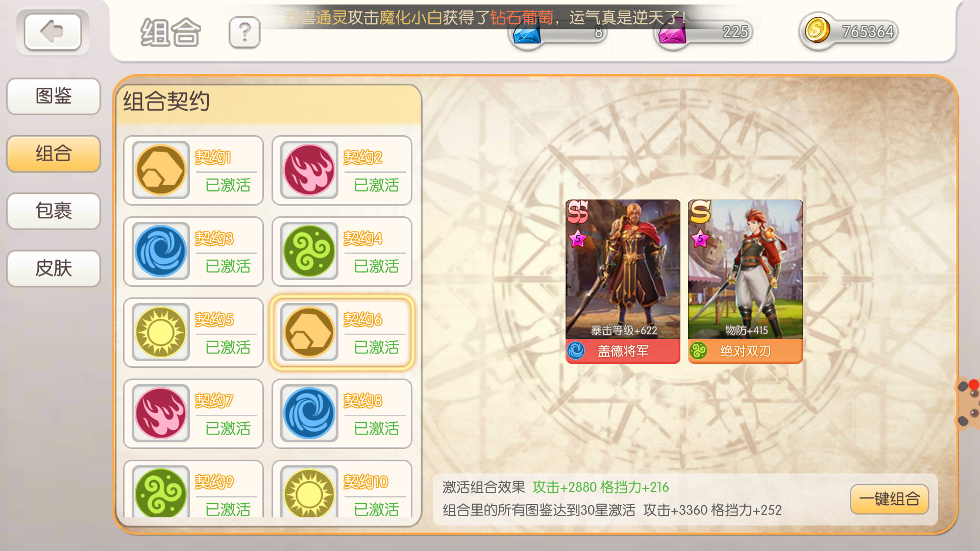Screen dimensions: 980x551
Task: Open the 皮肤 tab
Action: click(54, 268)
